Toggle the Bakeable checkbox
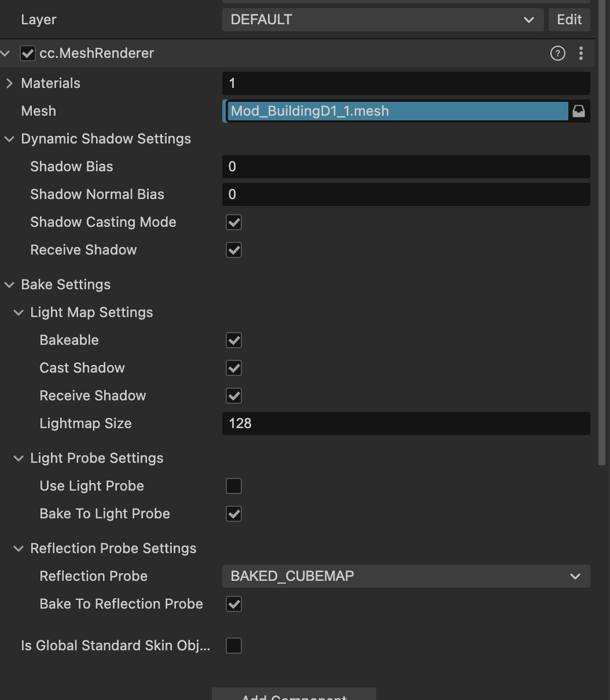The height and width of the screenshot is (700, 610). click(x=234, y=341)
